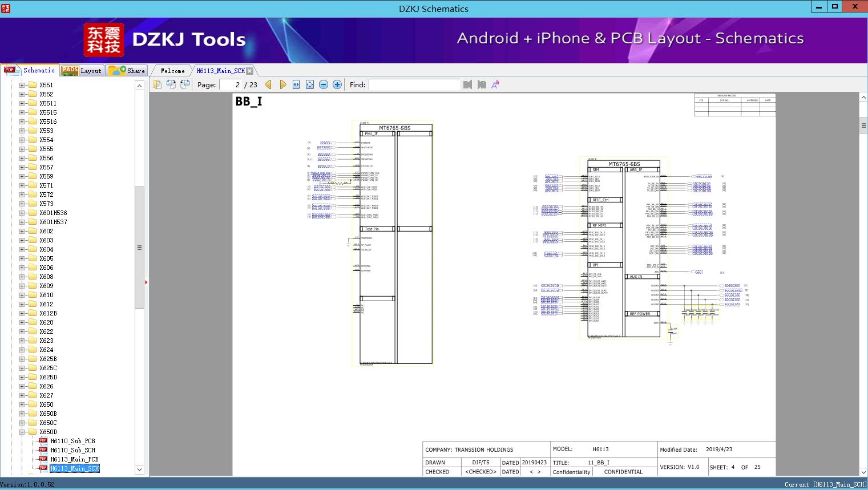Click the match case text icon

pyautogui.click(x=495, y=84)
